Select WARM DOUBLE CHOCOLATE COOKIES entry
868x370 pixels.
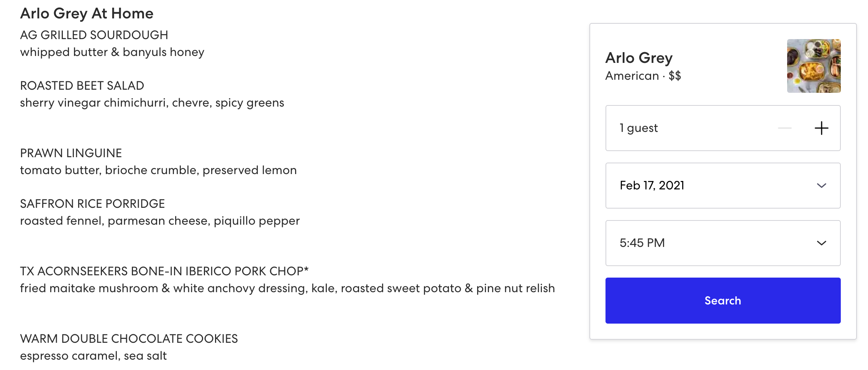(x=129, y=339)
